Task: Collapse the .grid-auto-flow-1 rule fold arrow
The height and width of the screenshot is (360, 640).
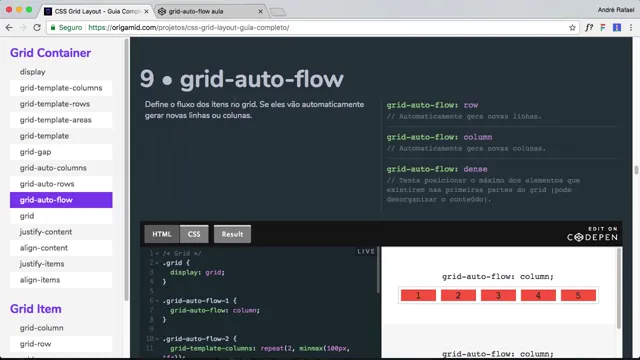Action: coord(157,301)
